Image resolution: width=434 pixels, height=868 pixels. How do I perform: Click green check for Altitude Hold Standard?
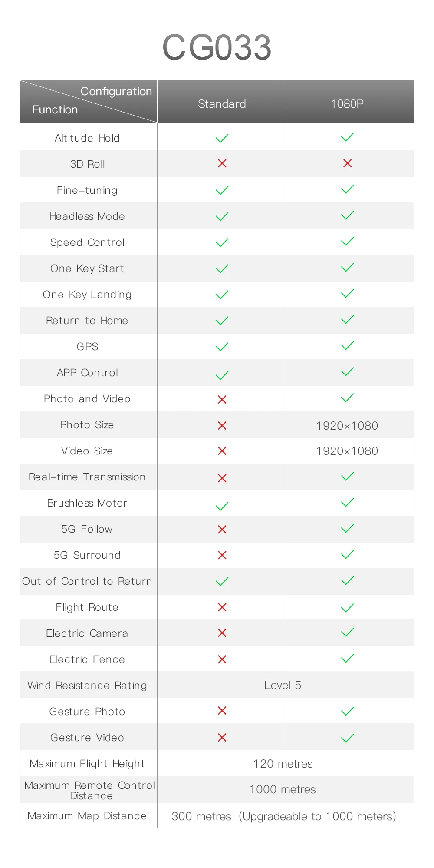pos(222,138)
